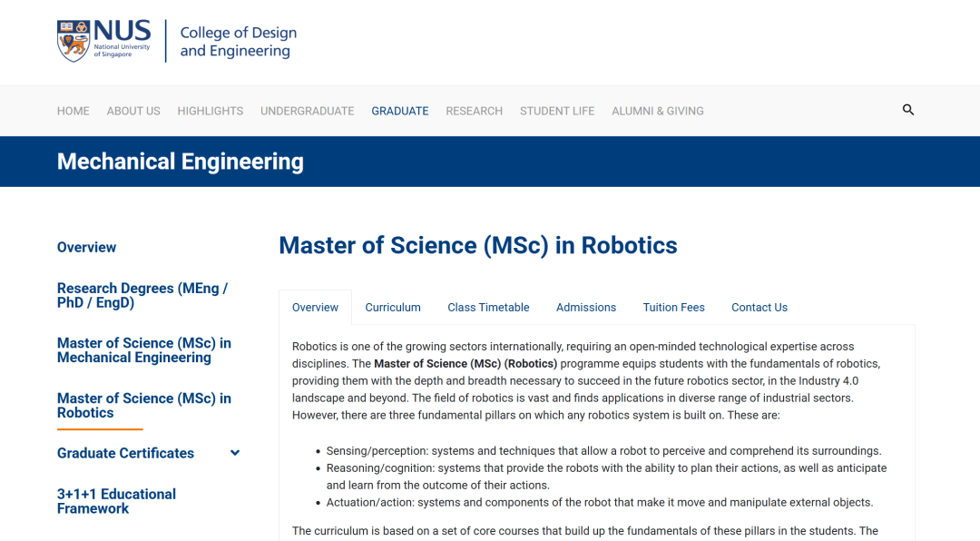The image size is (980, 541).
Task: Open the Research menu
Action: 474,111
